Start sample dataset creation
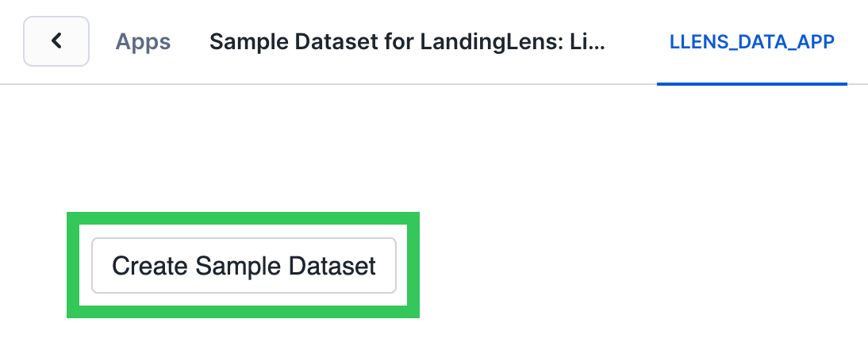This screenshot has width=868, height=350. click(x=244, y=265)
